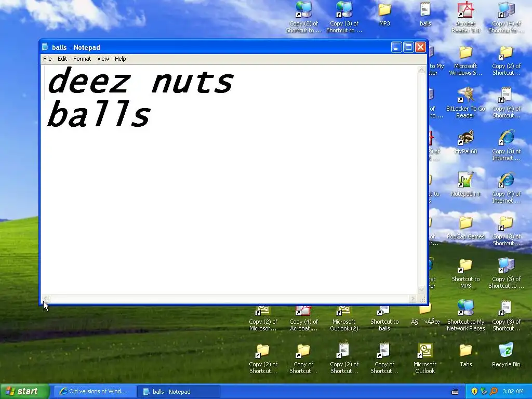Select the MP3 folder on the desktop
Screen dimensions: 532x399
point(384,14)
